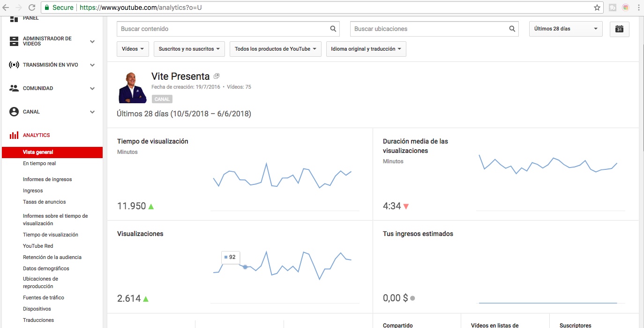Expand the Canal section chevron
Viewport: 644px width, 328px height.
click(92, 112)
